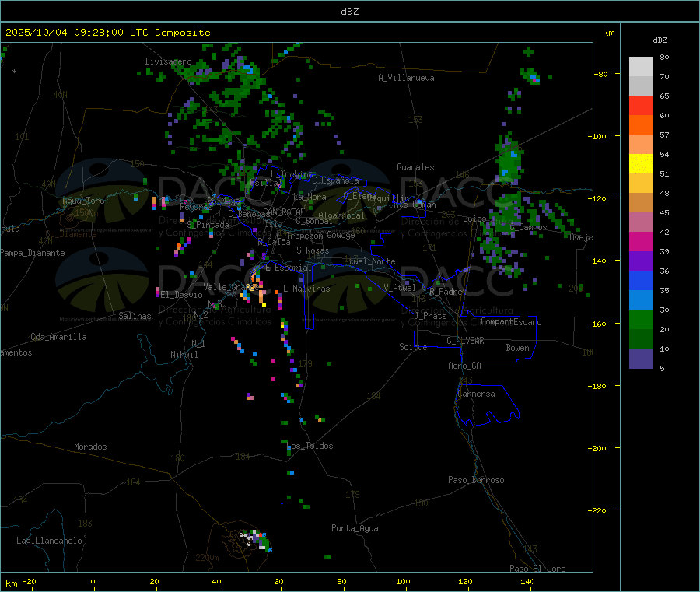Click the mauve 42-45 dBZ swatch
The height and width of the screenshot is (592, 700).
pyautogui.click(x=641, y=222)
